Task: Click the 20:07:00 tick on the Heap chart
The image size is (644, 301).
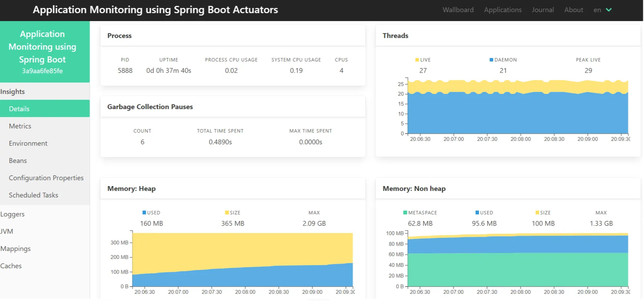Action: coord(178,292)
